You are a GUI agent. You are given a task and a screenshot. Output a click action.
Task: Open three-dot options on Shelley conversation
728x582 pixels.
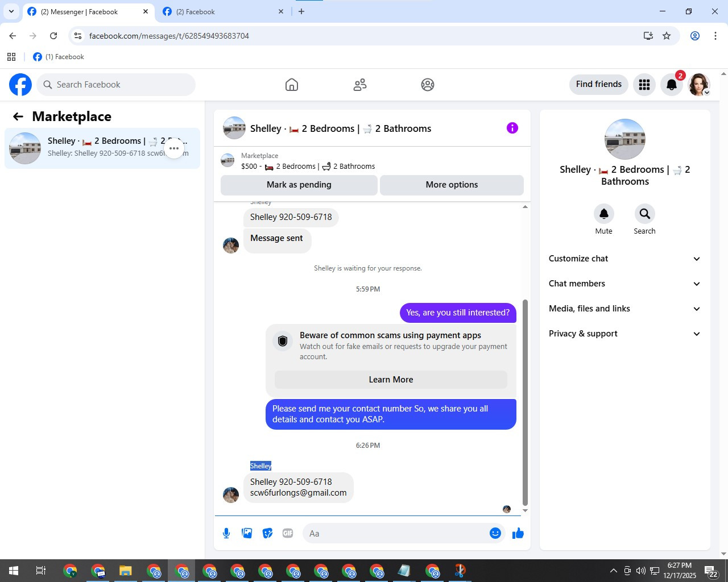(x=174, y=148)
